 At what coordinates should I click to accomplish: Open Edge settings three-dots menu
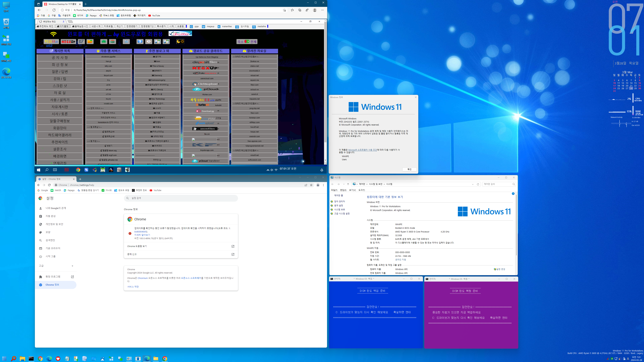tap(323, 10)
